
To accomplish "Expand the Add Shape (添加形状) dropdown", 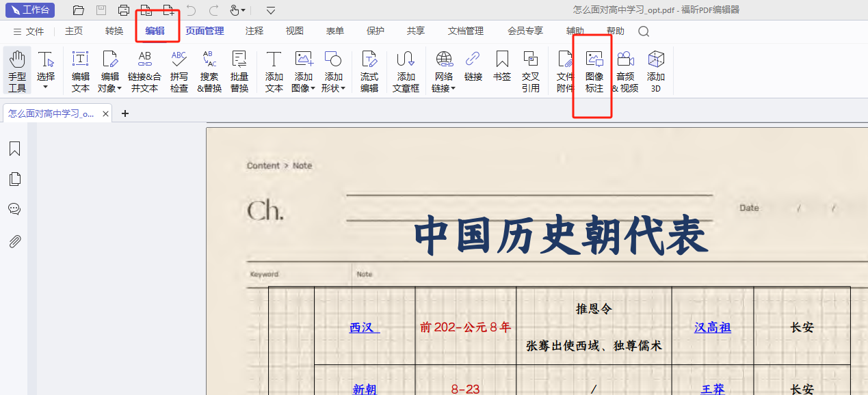I will pyautogui.click(x=343, y=88).
